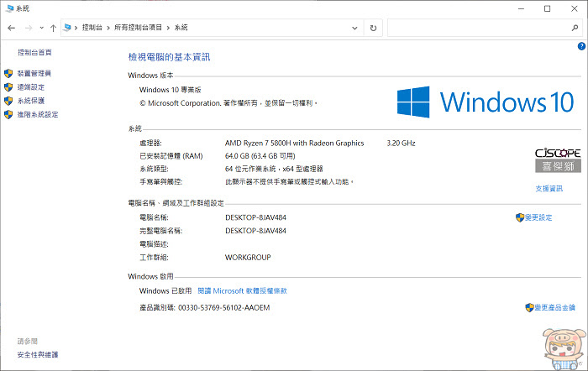Open 安全性與維護 link at bottom left
This screenshot has width=588, height=371.
[x=38, y=354]
